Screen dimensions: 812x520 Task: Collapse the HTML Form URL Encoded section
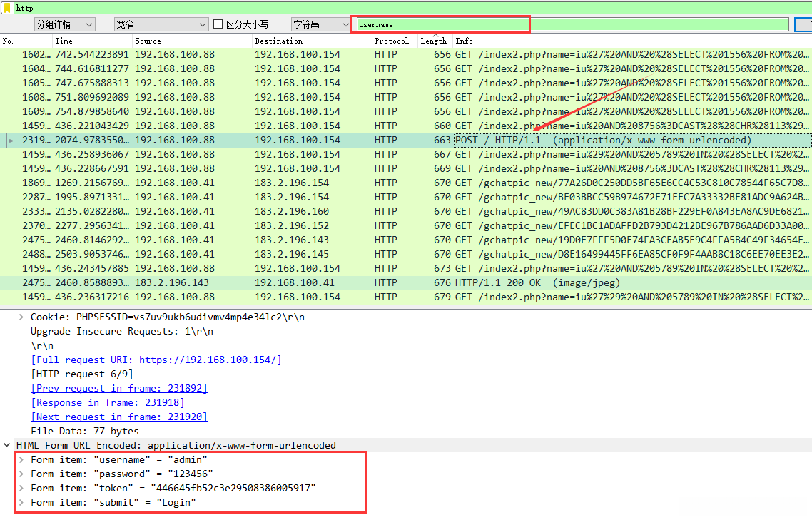6,445
